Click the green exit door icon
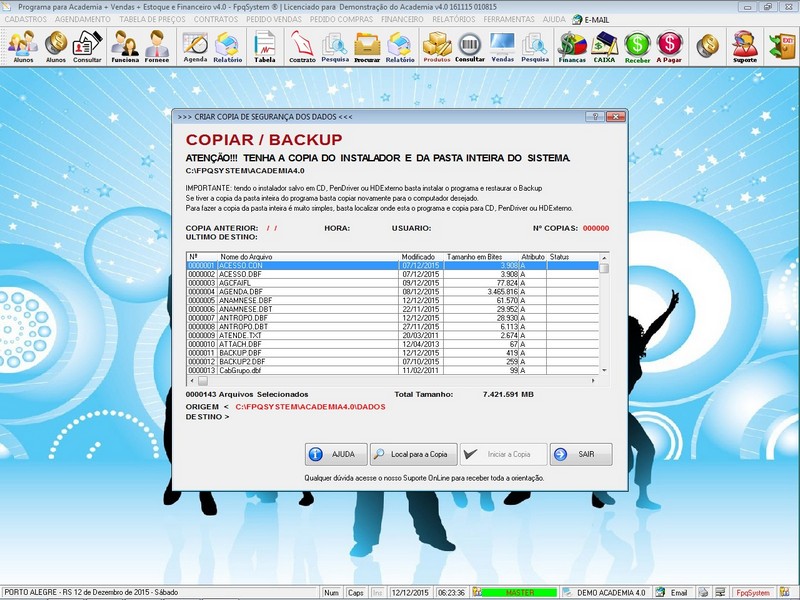800x600 pixels. (782, 46)
